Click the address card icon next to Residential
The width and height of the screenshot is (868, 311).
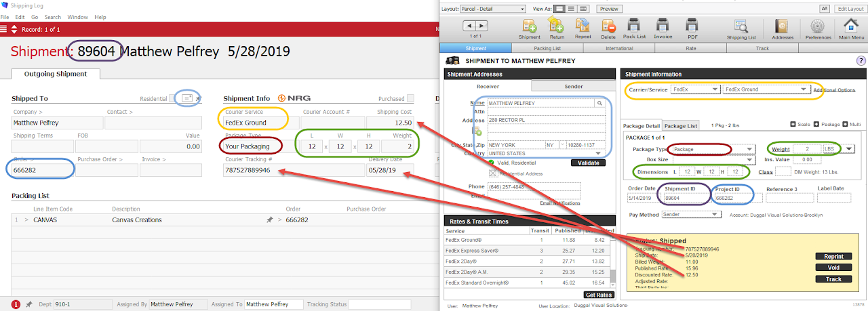click(x=187, y=98)
